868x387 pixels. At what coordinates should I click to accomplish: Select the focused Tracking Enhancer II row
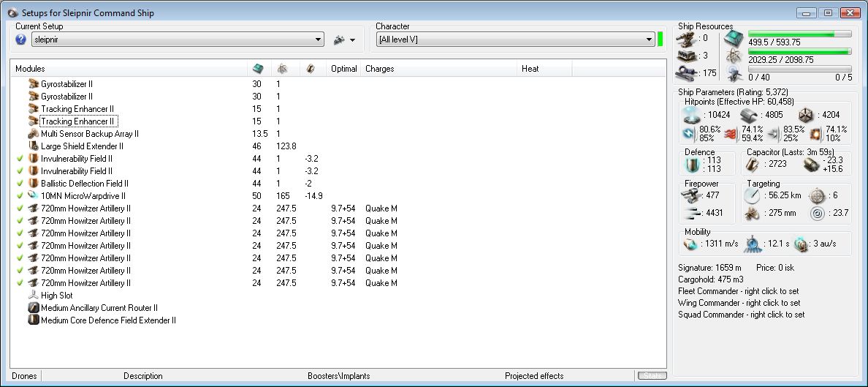[x=78, y=121]
